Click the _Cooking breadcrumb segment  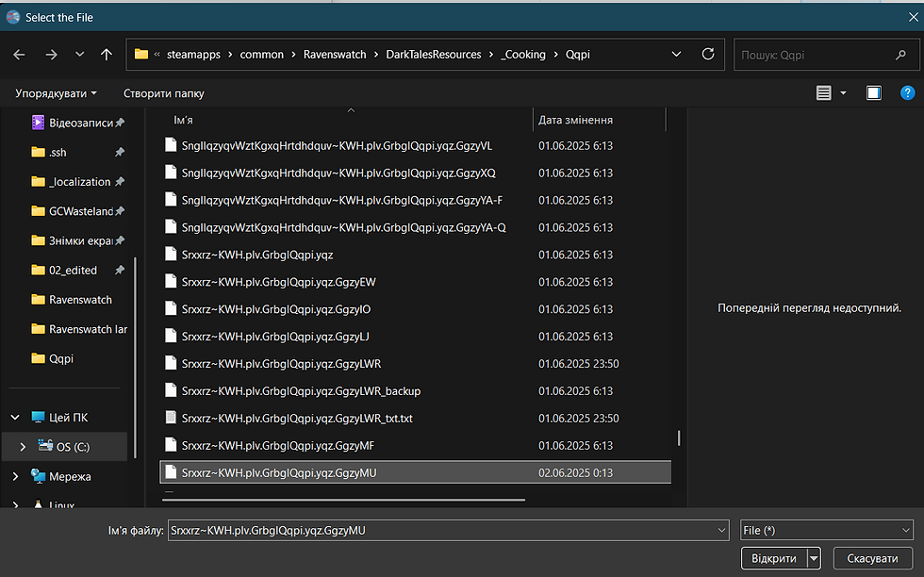click(x=523, y=55)
